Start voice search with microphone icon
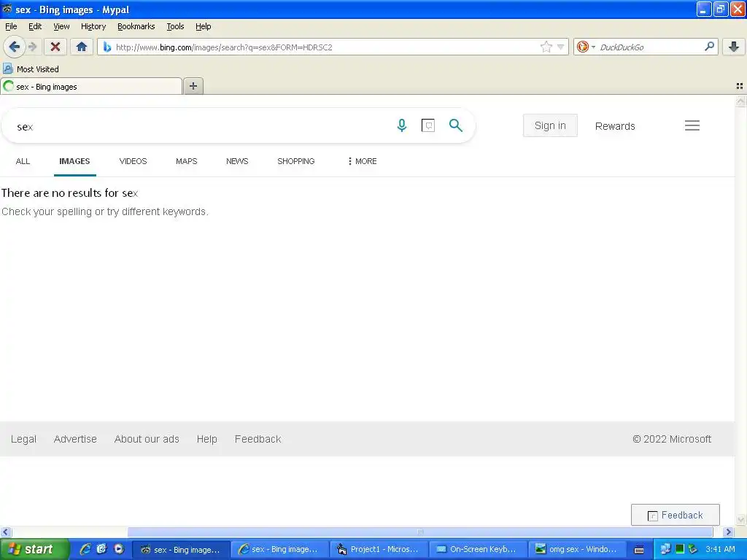 (x=402, y=125)
